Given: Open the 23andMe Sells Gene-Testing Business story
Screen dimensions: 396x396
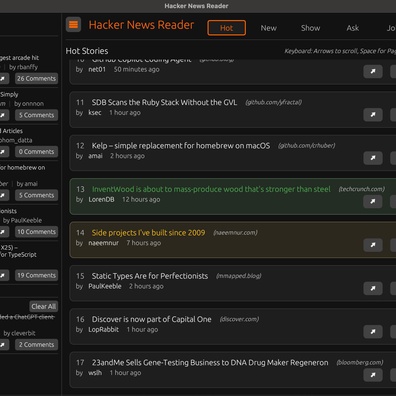Looking at the screenshot, I should click(210, 363).
